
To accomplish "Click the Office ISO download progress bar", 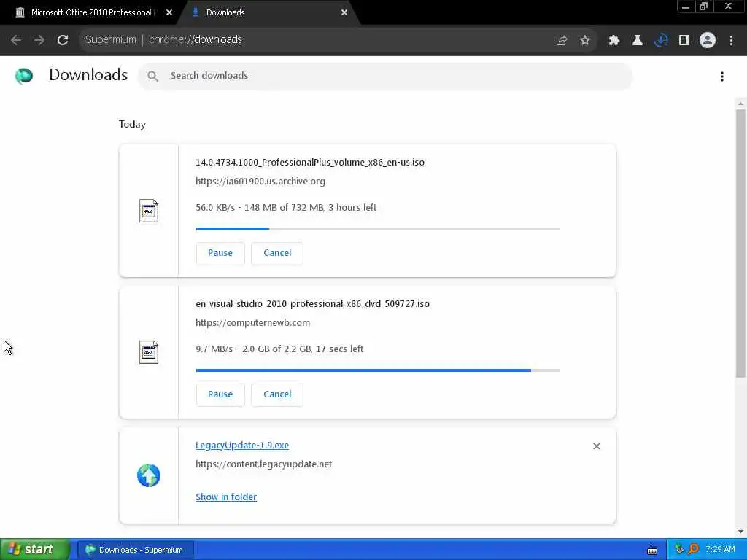I will [378, 229].
